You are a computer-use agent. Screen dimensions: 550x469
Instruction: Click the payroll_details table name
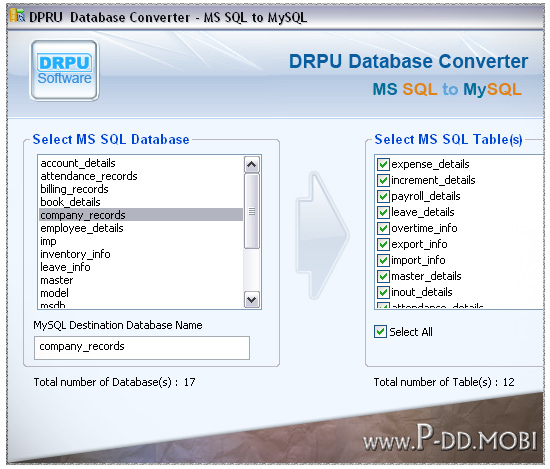coord(426,196)
